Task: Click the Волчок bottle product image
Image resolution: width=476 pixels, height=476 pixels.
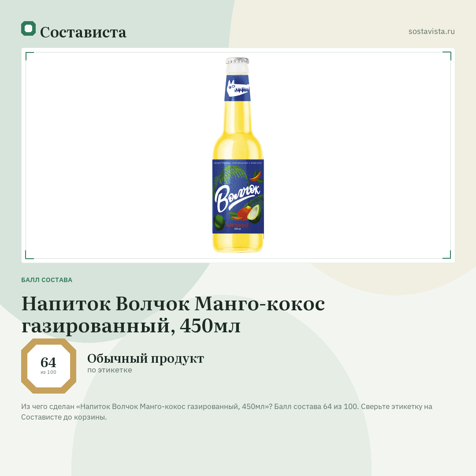Action: pyautogui.click(x=238, y=155)
